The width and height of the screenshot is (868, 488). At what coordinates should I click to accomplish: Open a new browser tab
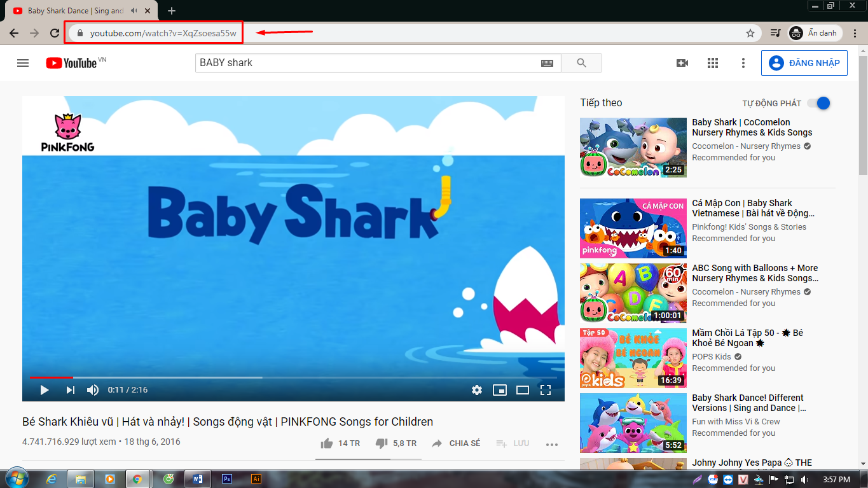pos(172,11)
